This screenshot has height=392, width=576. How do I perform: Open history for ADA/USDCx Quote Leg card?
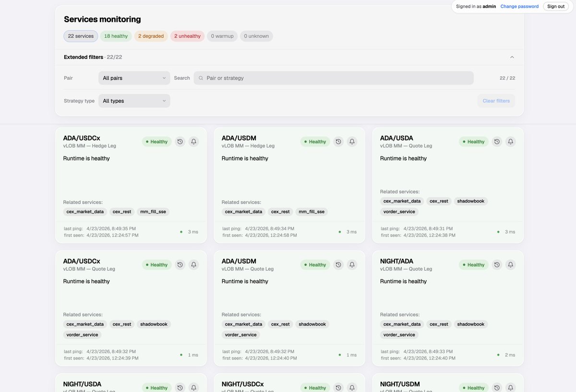(x=180, y=264)
